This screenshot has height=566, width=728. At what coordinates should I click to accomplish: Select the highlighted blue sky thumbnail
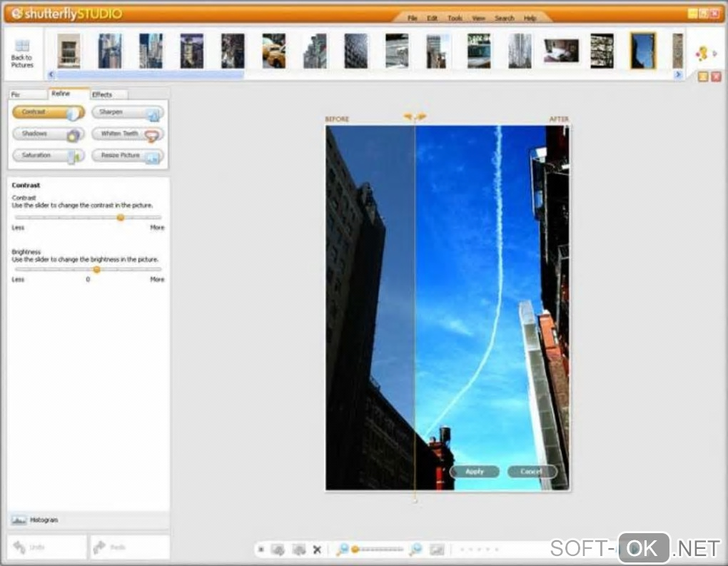[x=643, y=51]
